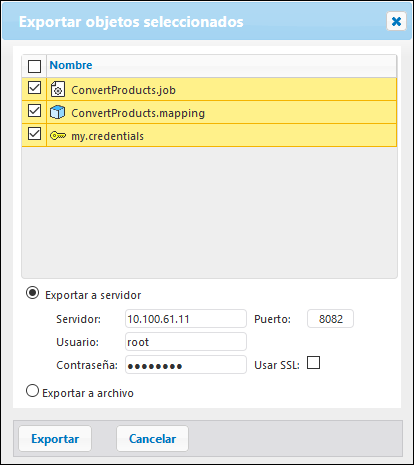Select the my.credentials row name

(107, 136)
